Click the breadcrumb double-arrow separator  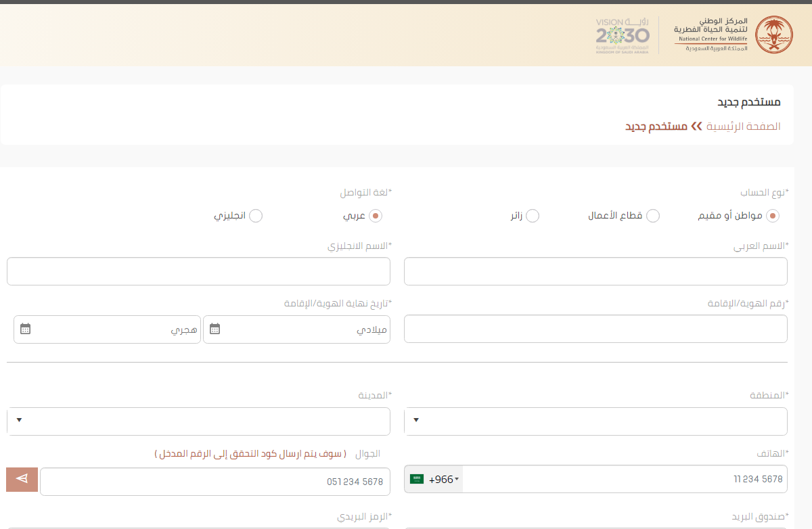(x=697, y=127)
